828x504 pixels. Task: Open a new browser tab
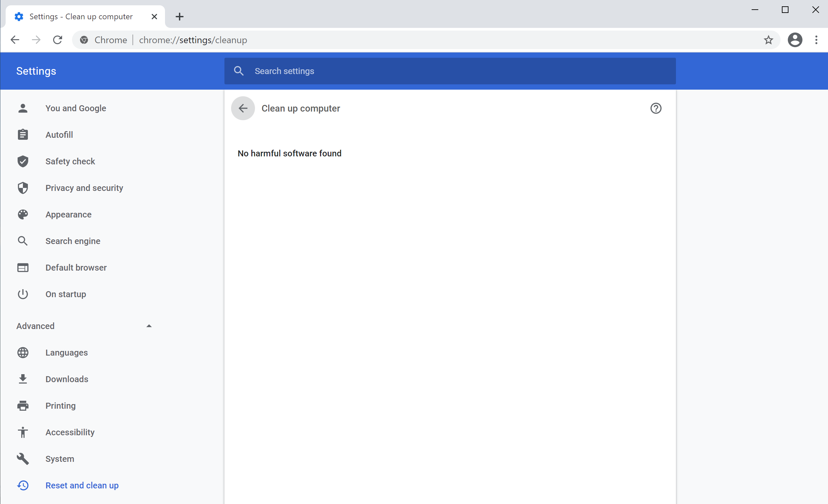[180, 16]
